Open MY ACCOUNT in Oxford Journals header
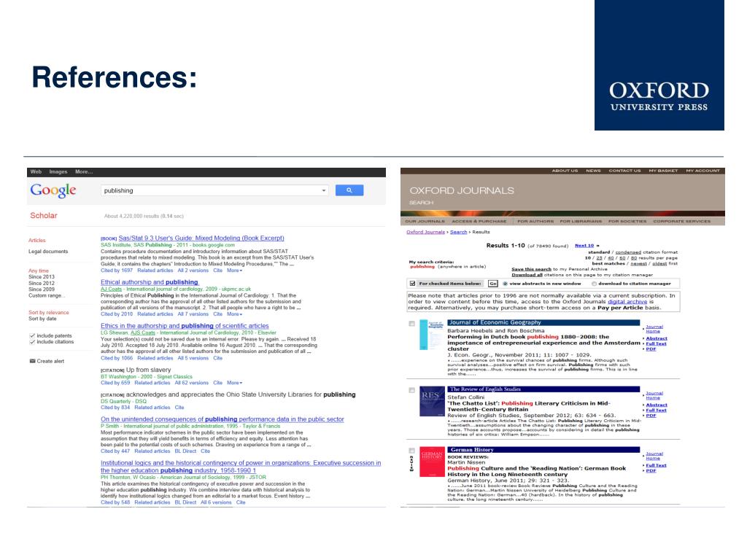This screenshot has width=747, height=560. [703, 171]
